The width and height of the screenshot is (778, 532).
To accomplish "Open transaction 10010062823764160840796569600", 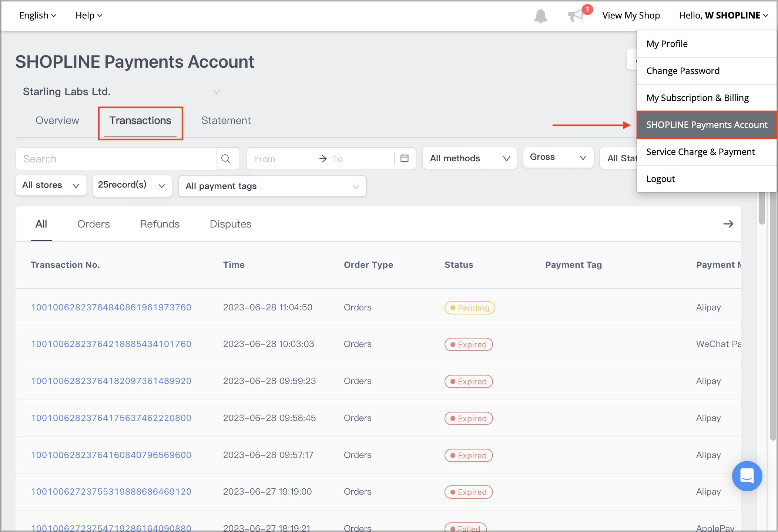I will (x=111, y=455).
